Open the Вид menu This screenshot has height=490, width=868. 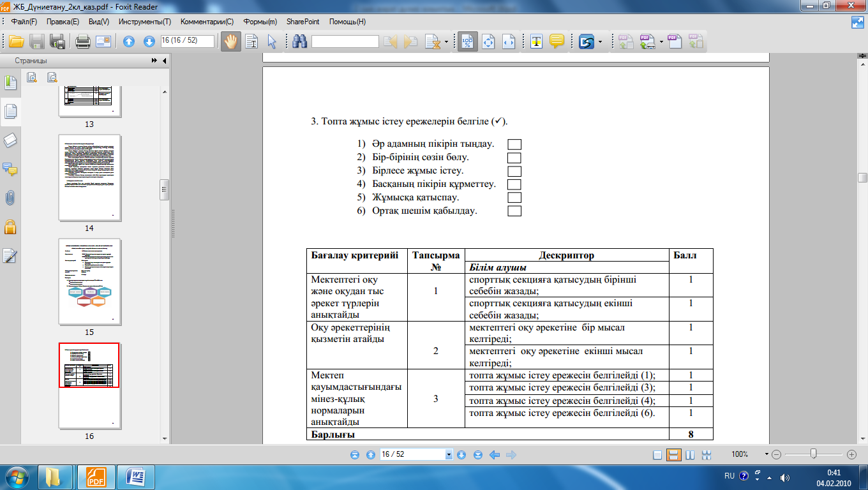pos(99,21)
